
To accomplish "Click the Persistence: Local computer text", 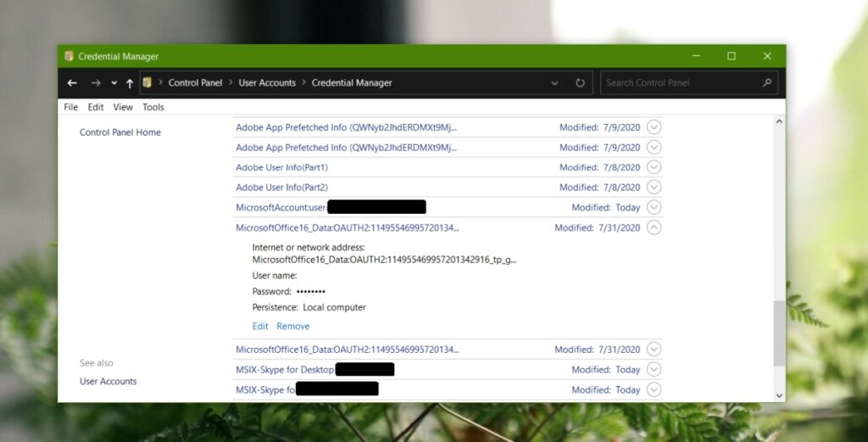I will pyautogui.click(x=309, y=307).
